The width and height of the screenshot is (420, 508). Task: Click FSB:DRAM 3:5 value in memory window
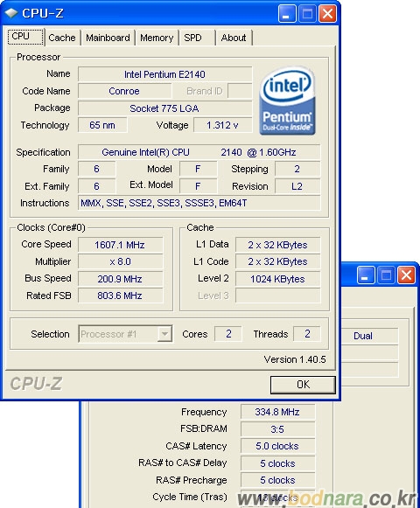coord(277,429)
